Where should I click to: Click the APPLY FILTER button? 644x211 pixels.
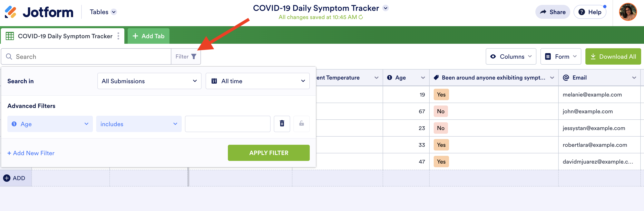(269, 153)
